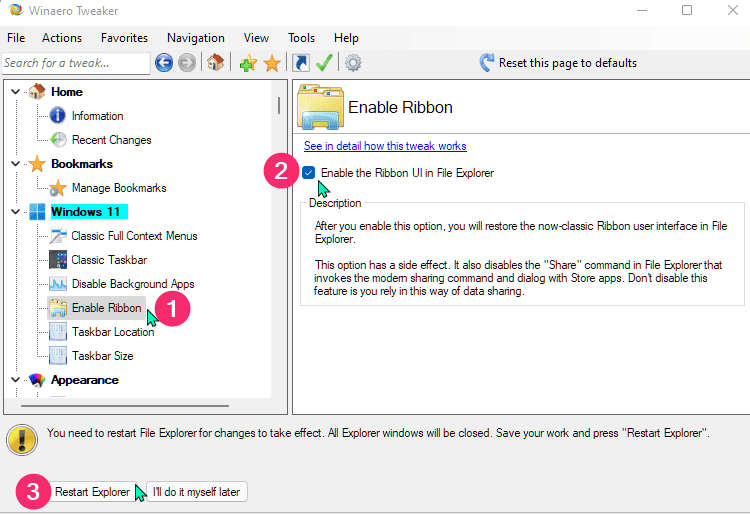Open settings with the gear toolbar icon

click(x=353, y=63)
